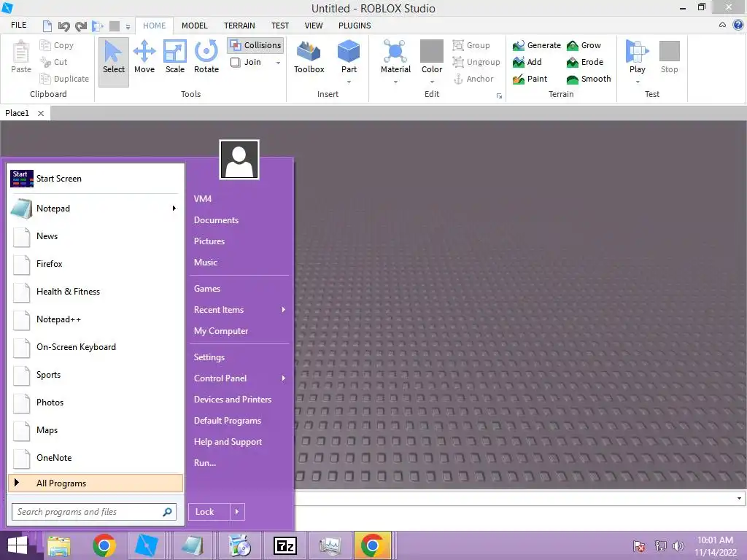Open Devices and Printers

click(233, 400)
